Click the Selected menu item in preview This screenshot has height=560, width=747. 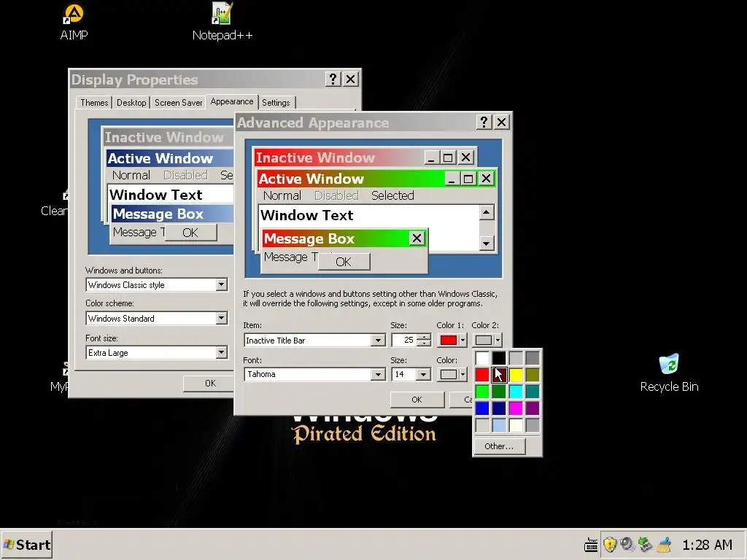(392, 195)
